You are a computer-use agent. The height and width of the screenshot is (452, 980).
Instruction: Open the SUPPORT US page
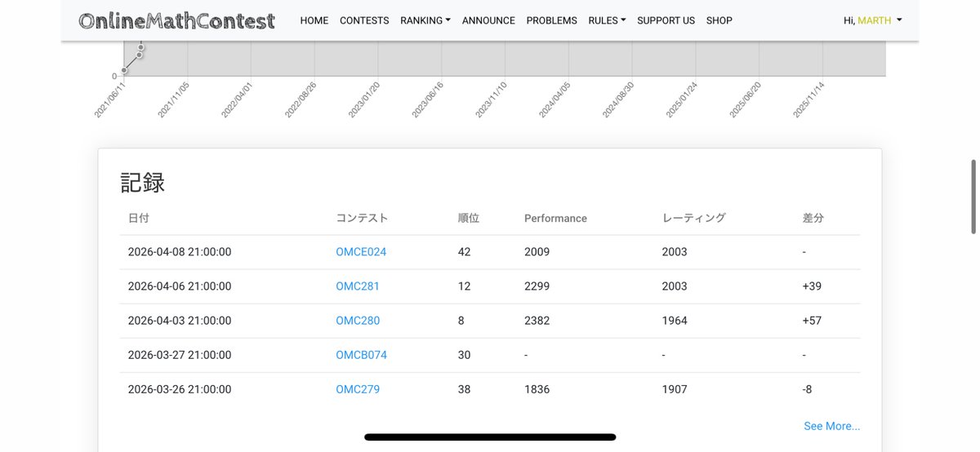tap(666, 20)
